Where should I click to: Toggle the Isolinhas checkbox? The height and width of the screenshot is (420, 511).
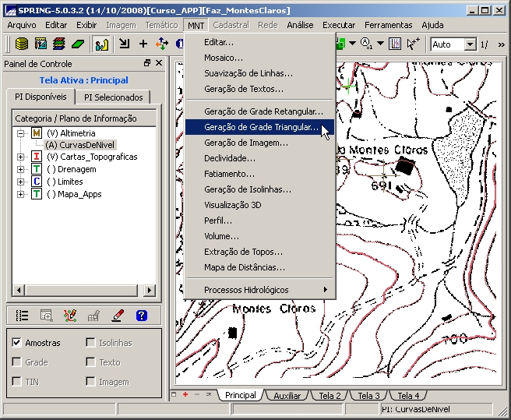click(x=90, y=343)
